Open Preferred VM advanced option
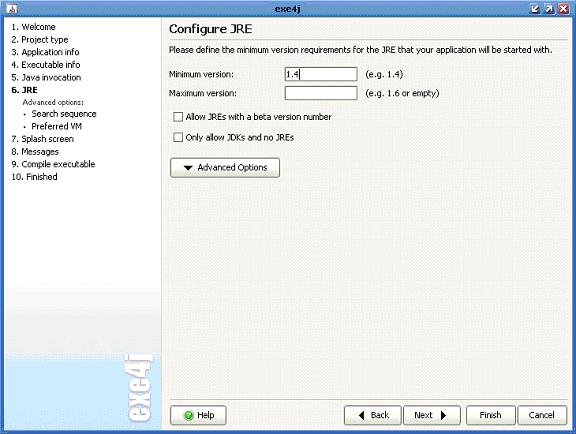Viewport: 576px width, 434px height. pos(57,126)
